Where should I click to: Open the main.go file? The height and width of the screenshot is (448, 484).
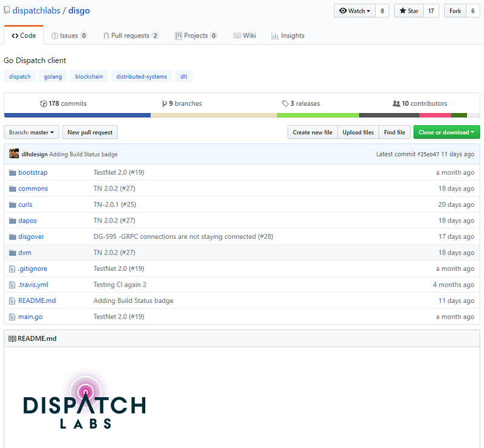[30, 317]
